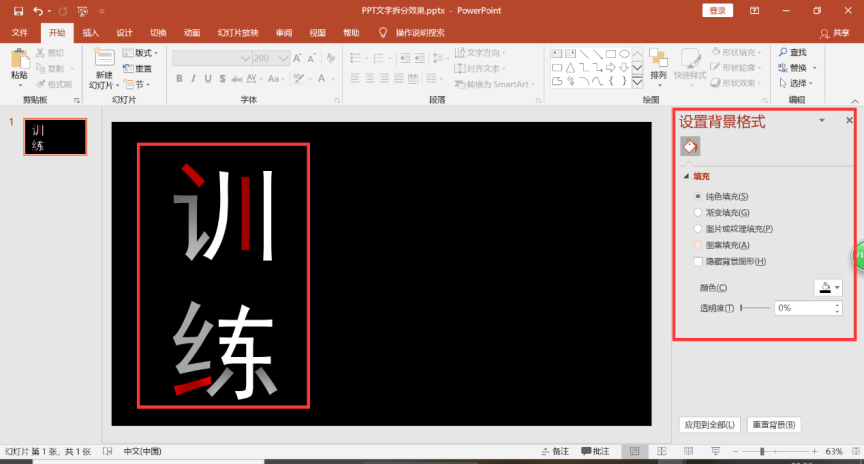Switch to Reading view icon
The height and width of the screenshot is (464, 864).
(x=688, y=451)
